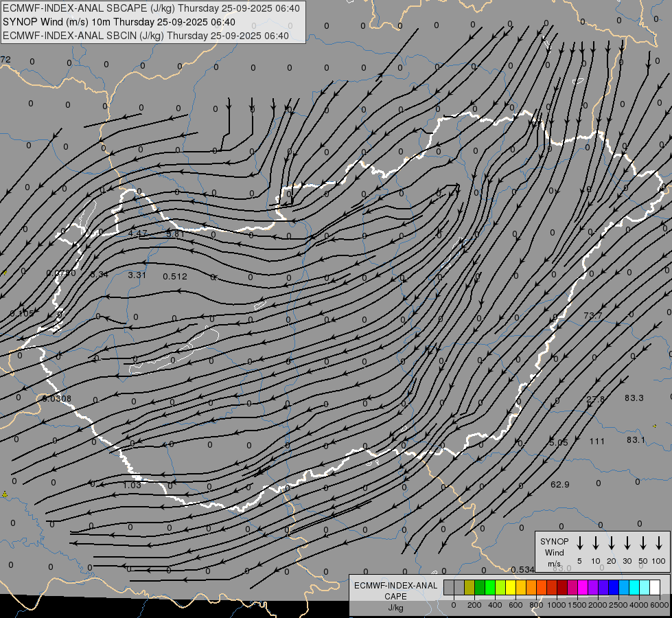Click the 200 tick label on CAPE scale
Screen dimensions: 672x618
click(474, 605)
